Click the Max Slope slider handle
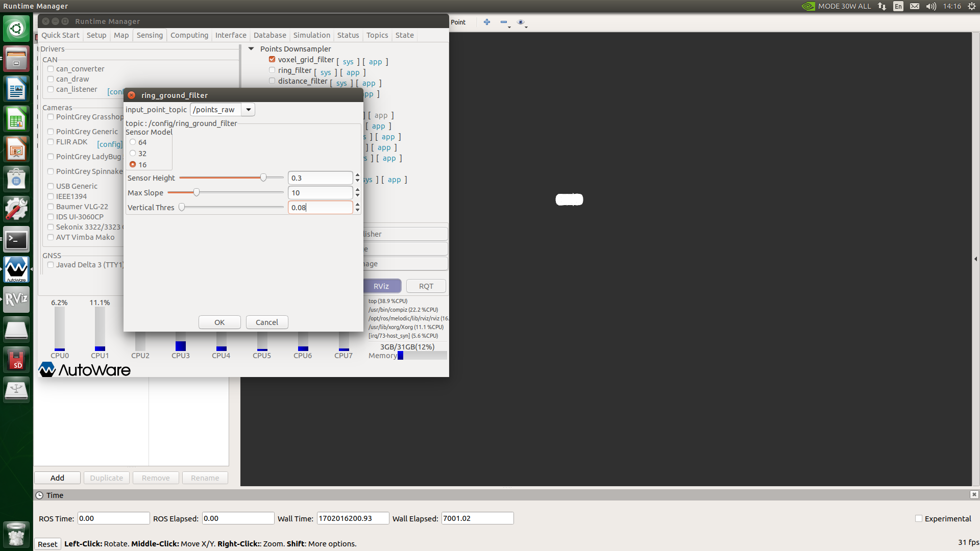This screenshot has height=551, width=980. pyautogui.click(x=196, y=193)
